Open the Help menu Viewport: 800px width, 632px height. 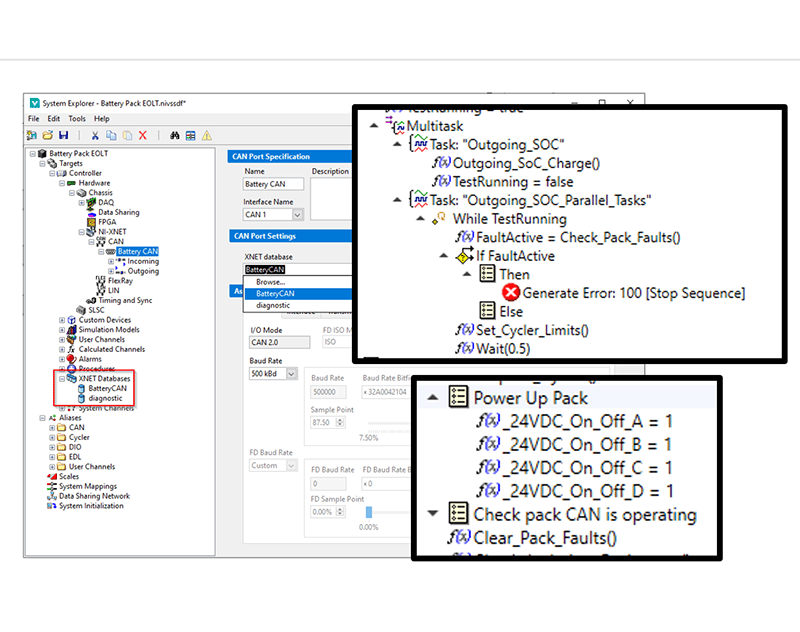point(102,118)
